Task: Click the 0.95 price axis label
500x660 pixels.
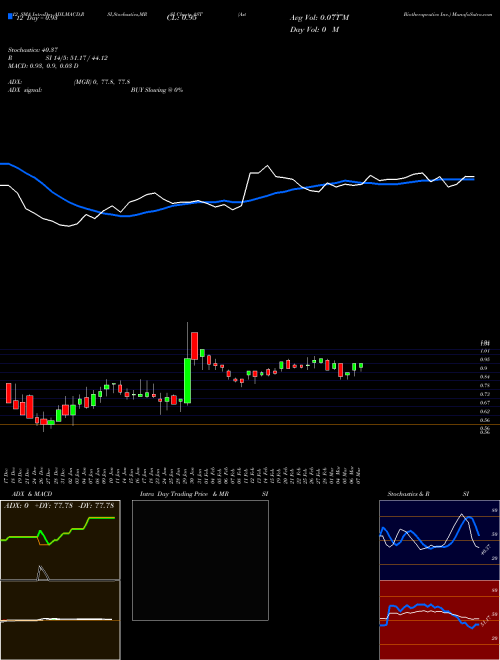Action: [484, 359]
